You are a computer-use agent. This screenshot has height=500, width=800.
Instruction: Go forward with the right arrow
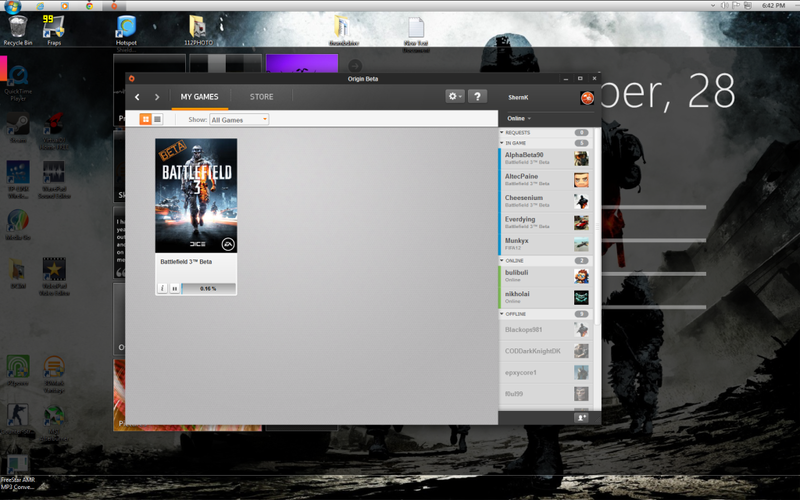pyautogui.click(x=157, y=97)
